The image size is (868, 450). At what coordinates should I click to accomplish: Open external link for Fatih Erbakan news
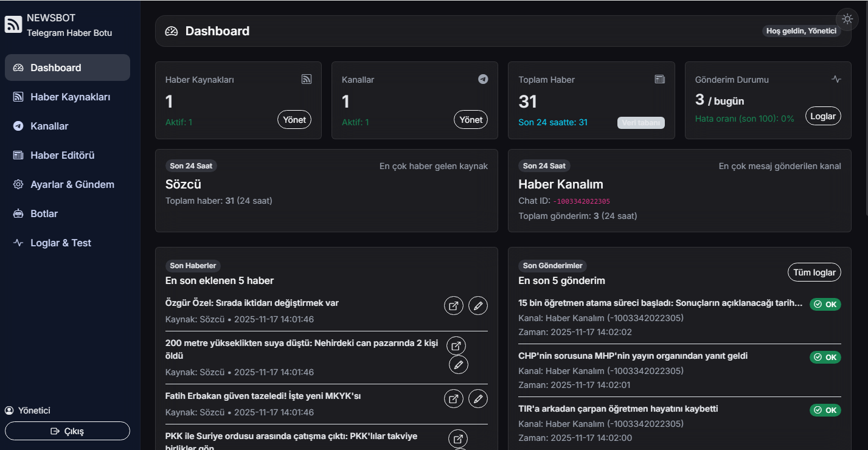click(453, 399)
